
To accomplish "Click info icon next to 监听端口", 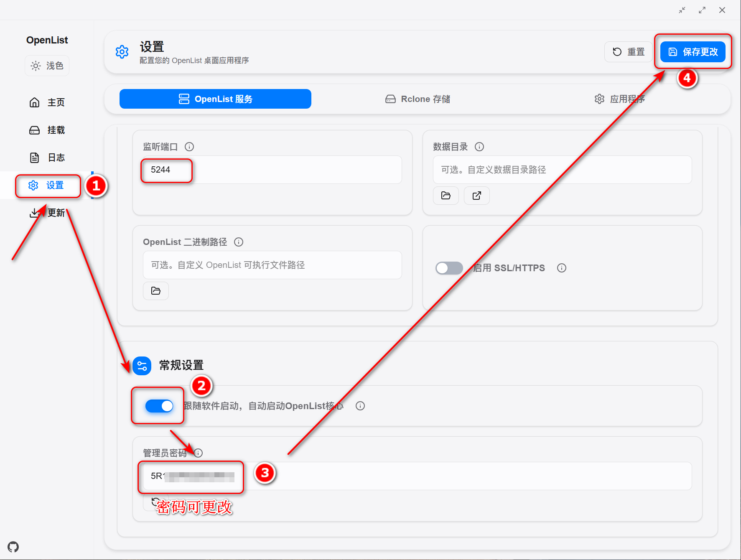I will [190, 147].
